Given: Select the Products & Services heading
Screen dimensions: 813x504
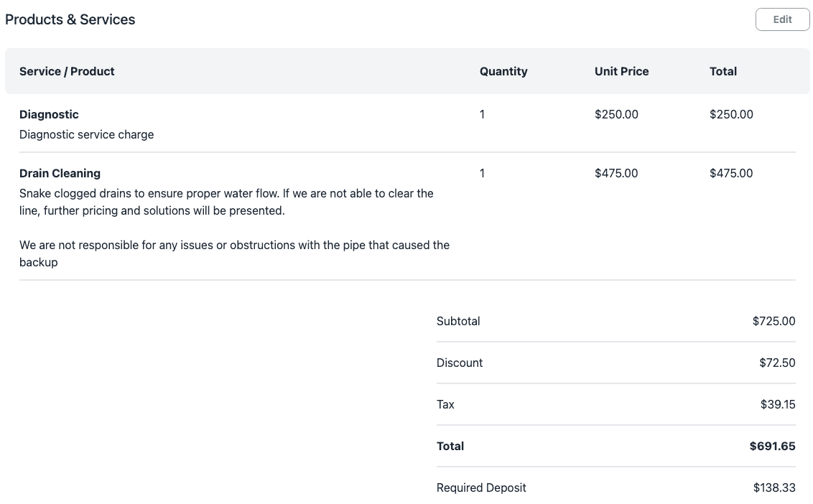Looking at the screenshot, I should tap(70, 19).
